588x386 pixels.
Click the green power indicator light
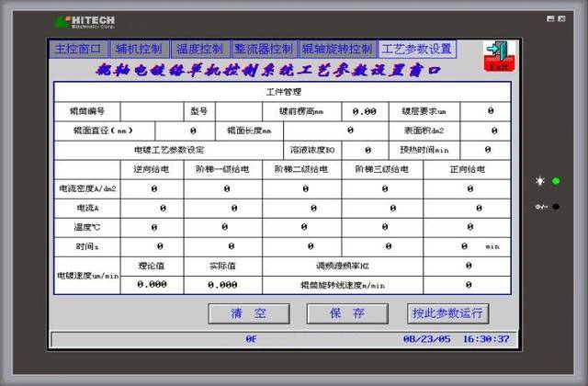tap(554, 181)
